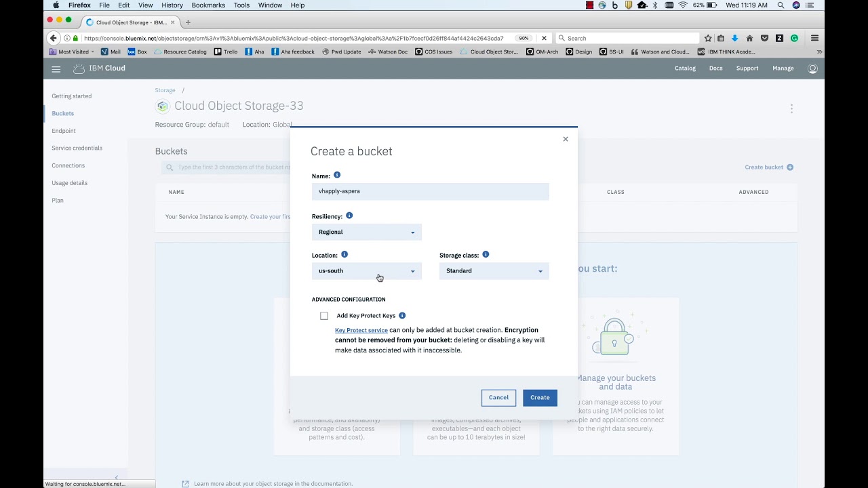Open the Apple menu
The width and height of the screenshot is (868, 488).
pos(56,5)
